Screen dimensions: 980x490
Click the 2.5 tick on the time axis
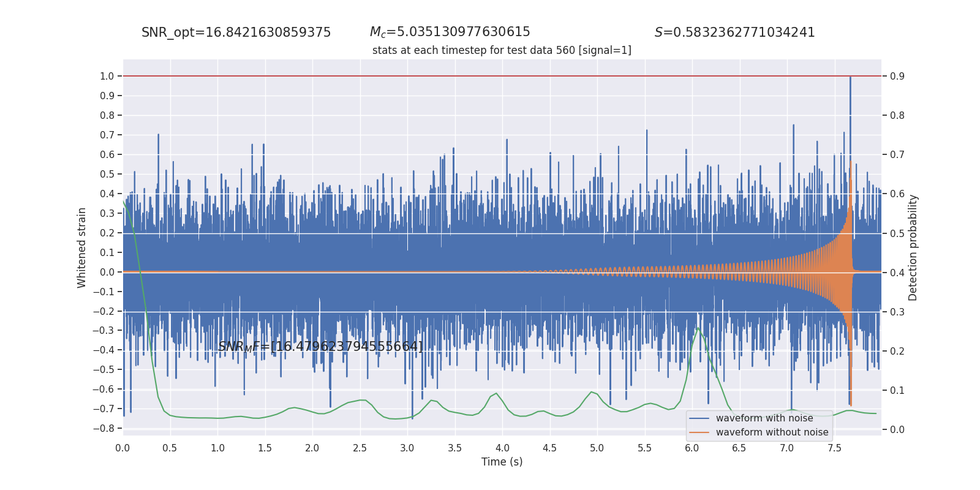360,448
